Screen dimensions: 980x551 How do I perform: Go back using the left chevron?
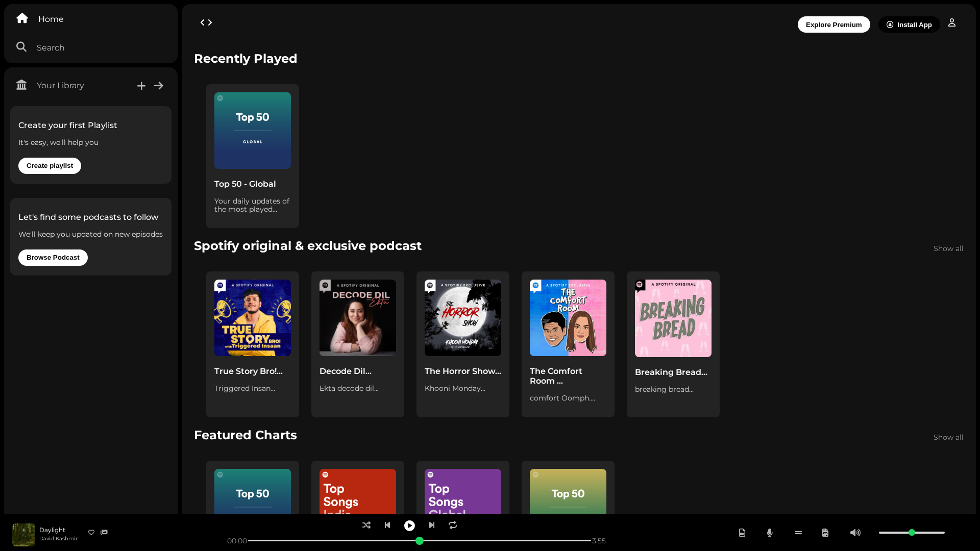(203, 22)
